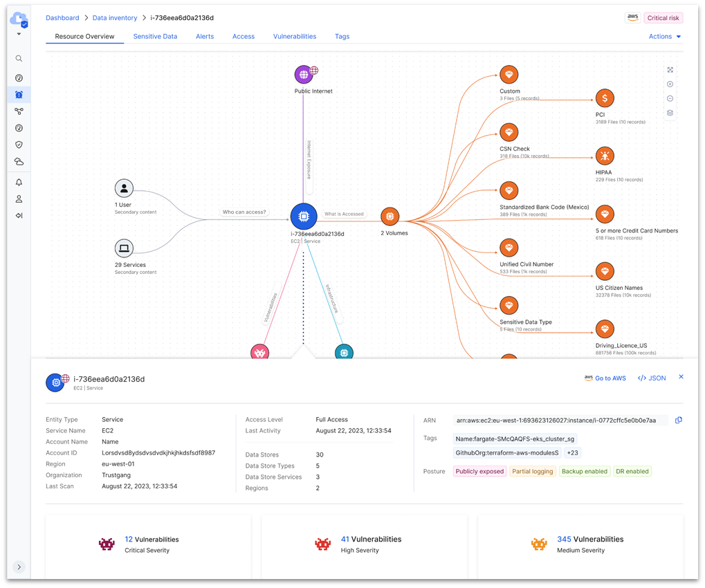Expand the +23 tags indicator
Image resolution: width=705 pixels, height=588 pixels.
pos(572,452)
